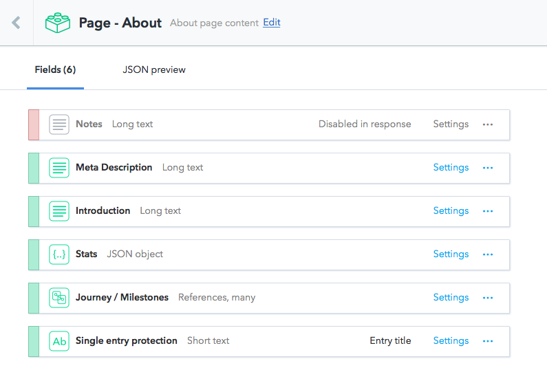547x392 pixels.
Task: Click the 'Entry title' label
Action: [390, 340]
